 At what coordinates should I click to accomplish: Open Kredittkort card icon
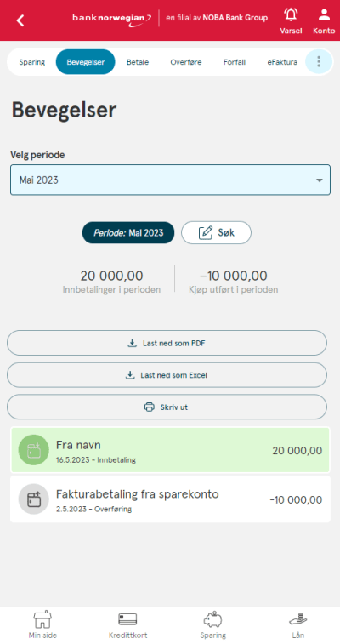click(x=127, y=619)
